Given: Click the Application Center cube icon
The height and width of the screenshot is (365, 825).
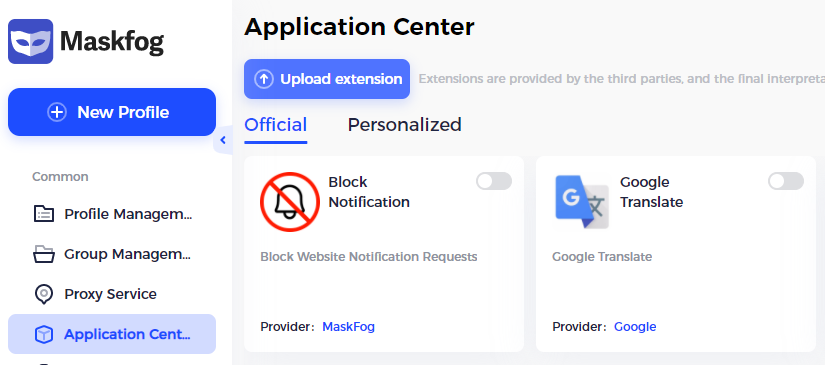Looking at the screenshot, I should coord(44,334).
